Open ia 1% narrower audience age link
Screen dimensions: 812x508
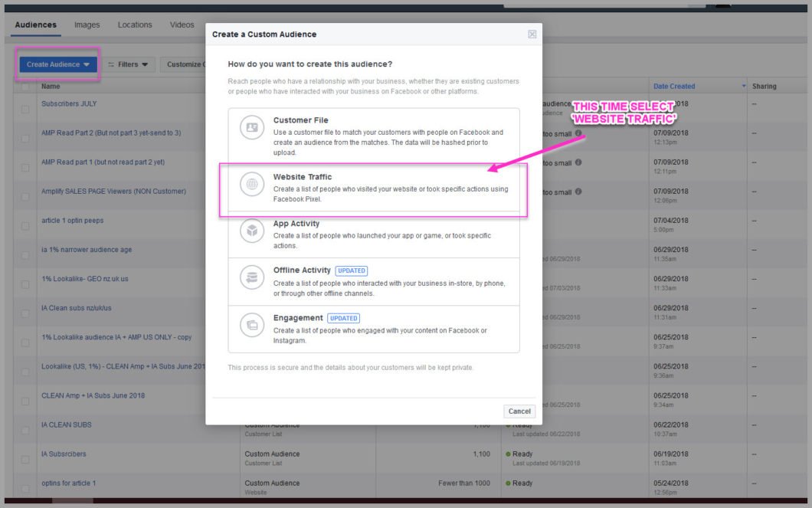click(x=87, y=250)
